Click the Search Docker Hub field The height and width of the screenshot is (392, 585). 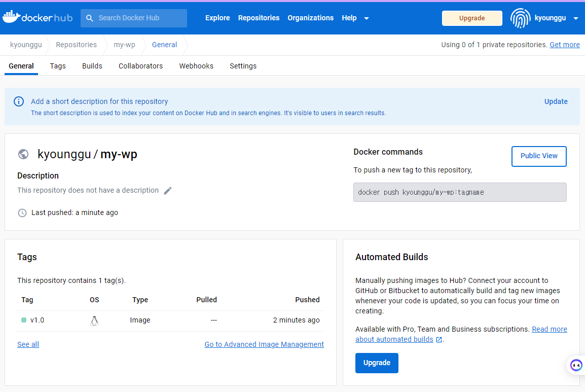click(133, 18)
